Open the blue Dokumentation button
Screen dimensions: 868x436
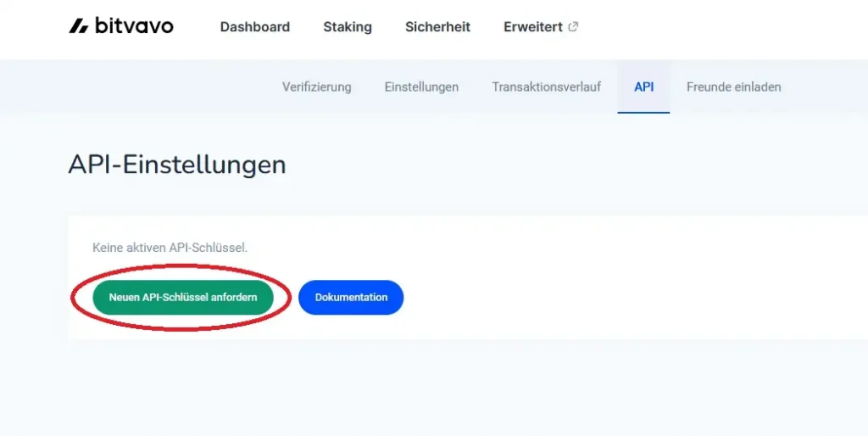(351, 298)
